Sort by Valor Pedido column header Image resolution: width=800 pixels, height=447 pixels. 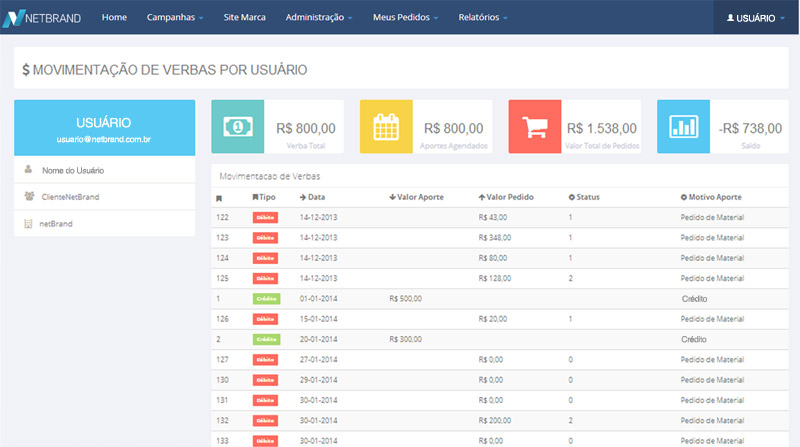point(506,197)
